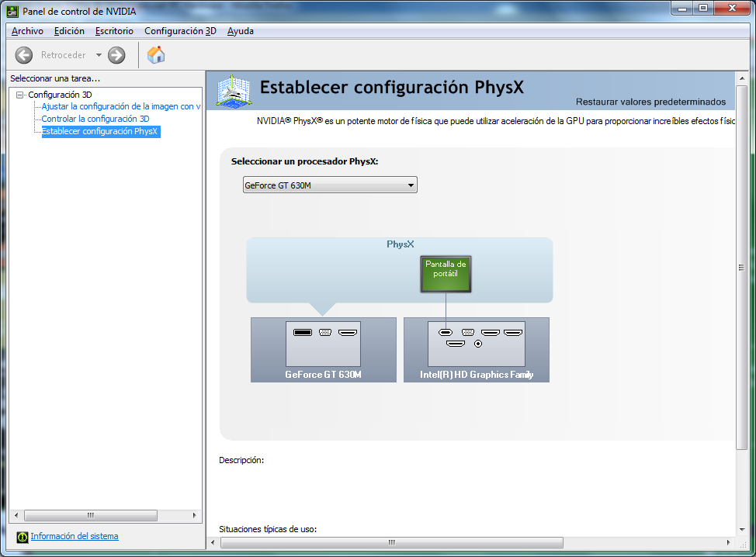
Task: Open the Ayuda menu
Action: tap(240, 31)
